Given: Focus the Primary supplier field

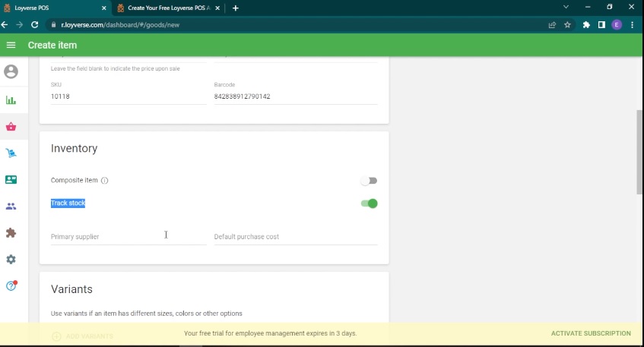Looking at the screenshot, I should [x=128, y=237].
